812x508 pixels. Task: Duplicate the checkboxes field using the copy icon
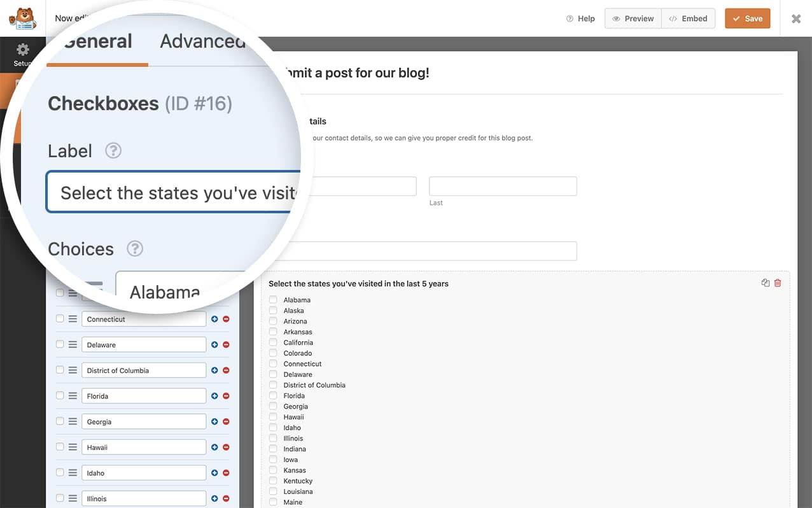(x=765, y=282)
